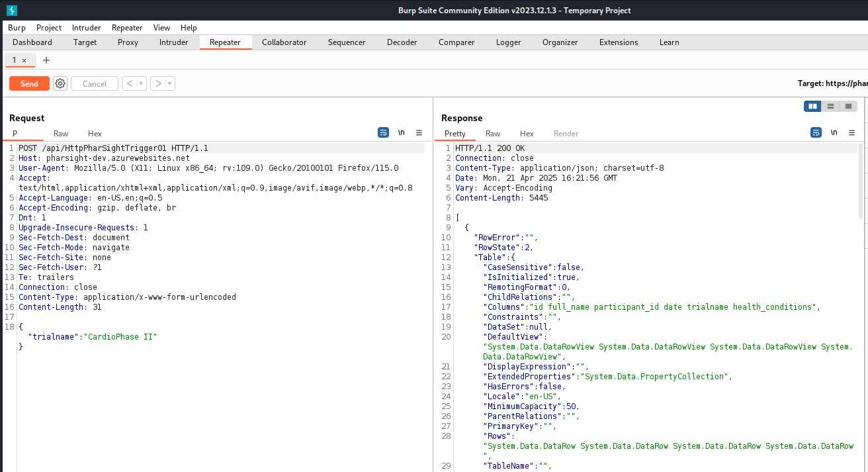Viewport: 868px width, 472px height.
Task: Toggle word wrap in Response editor
Action: pos(816,132)
